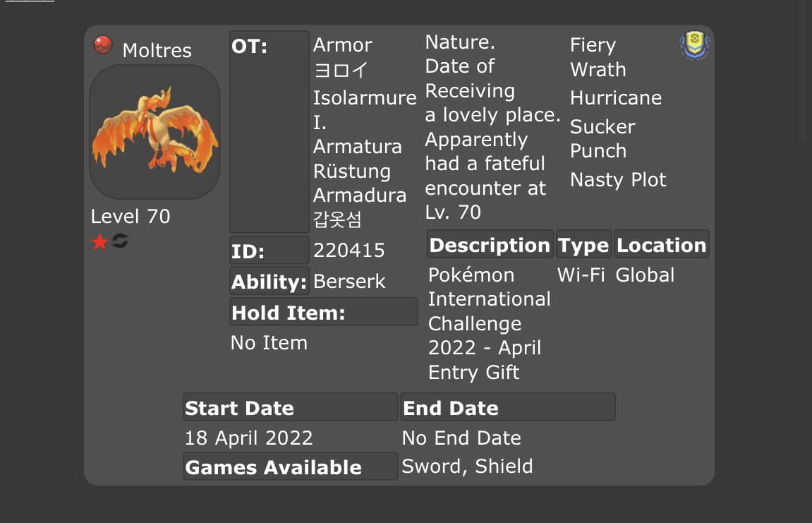Click the Nasty Plot move
The height and width of the screenshot is (523, 812).
[618, 180]
